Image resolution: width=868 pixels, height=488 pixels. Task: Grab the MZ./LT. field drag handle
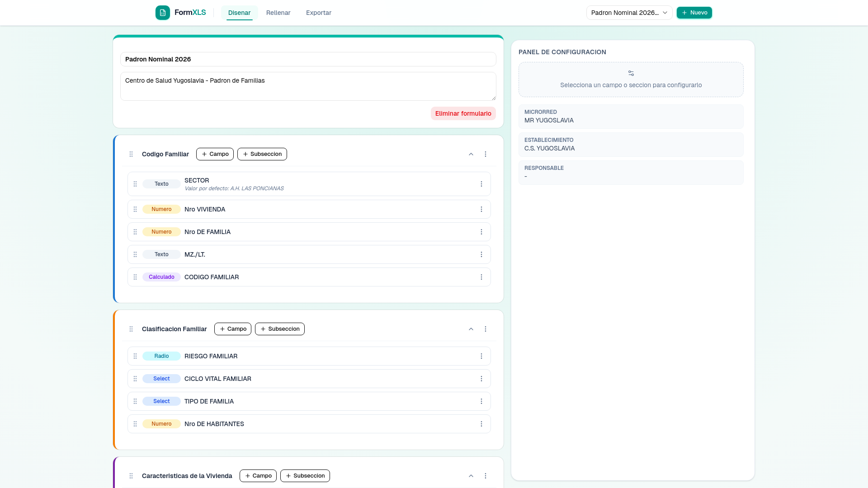(135, 254)
